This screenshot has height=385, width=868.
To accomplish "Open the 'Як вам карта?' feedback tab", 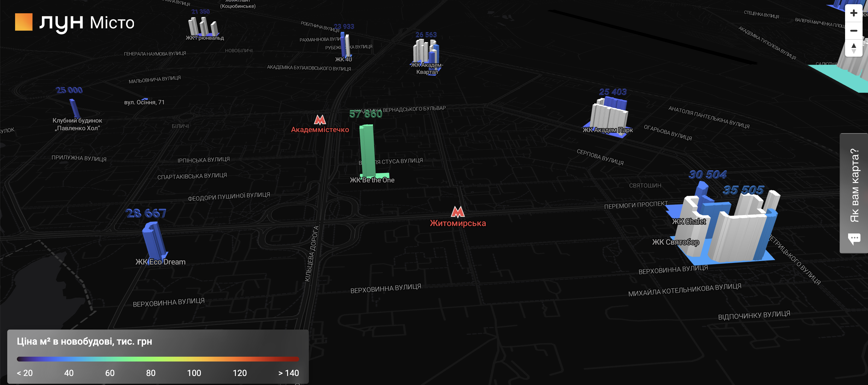I will click(x=854, y=185).
